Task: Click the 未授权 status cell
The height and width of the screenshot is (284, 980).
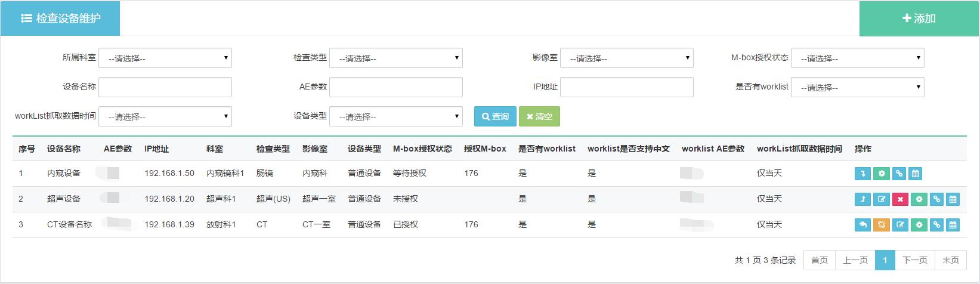Action: 406,199
